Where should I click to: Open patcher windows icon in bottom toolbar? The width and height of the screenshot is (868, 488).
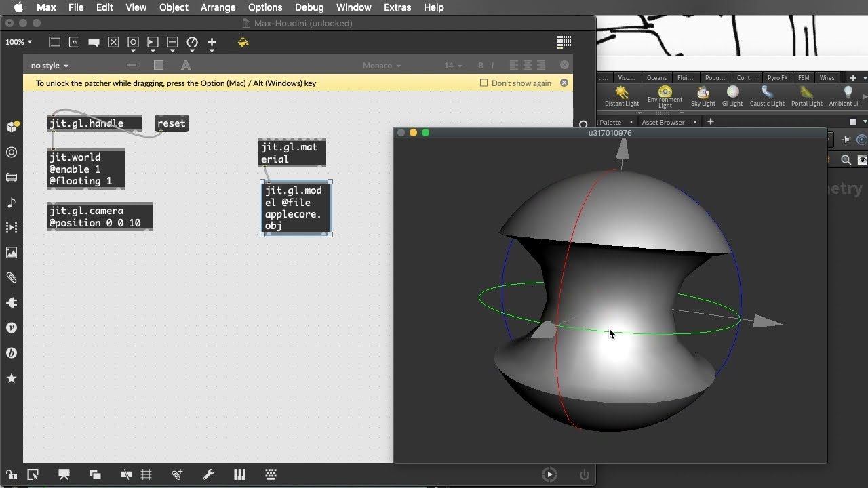pyautogui.click(x=95, y=474)
